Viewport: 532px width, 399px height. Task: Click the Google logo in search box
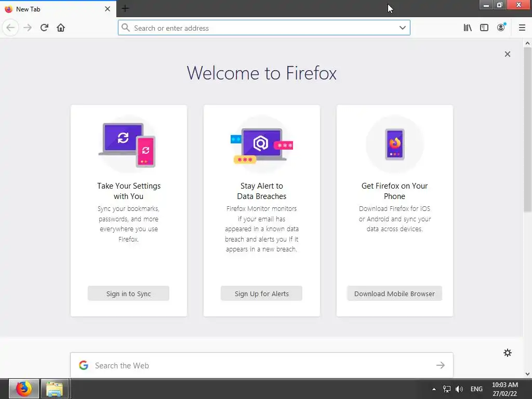point(84,365)
